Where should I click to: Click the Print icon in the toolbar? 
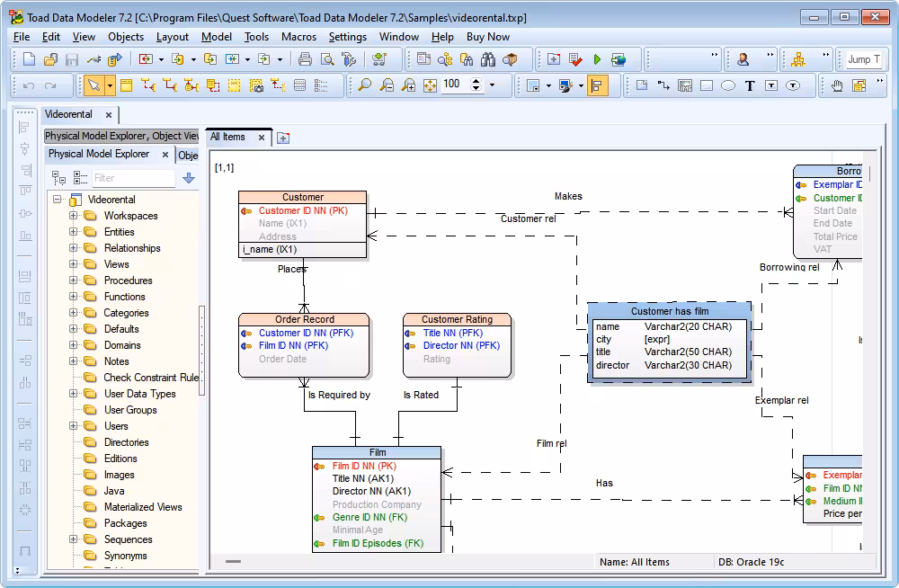305,59
